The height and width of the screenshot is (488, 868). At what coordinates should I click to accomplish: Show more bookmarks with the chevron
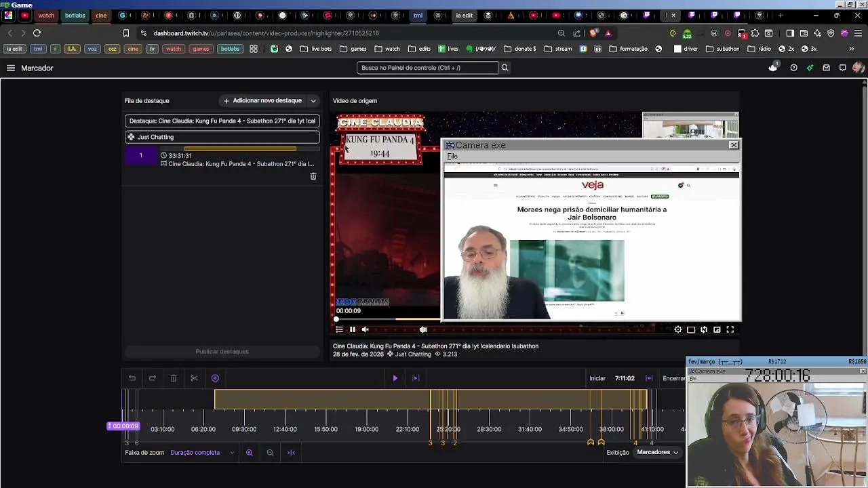click(852, 49)
